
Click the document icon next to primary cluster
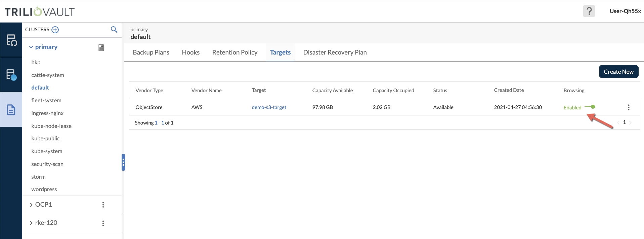tap(101, 47)
